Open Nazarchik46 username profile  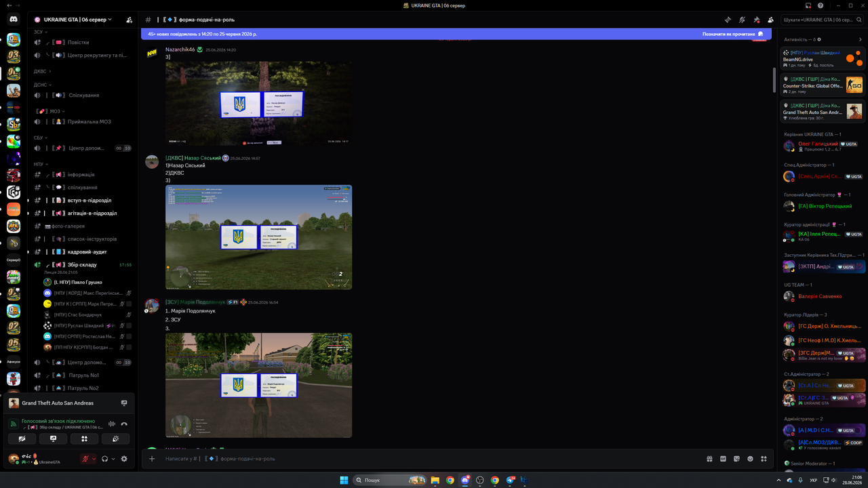180,49
